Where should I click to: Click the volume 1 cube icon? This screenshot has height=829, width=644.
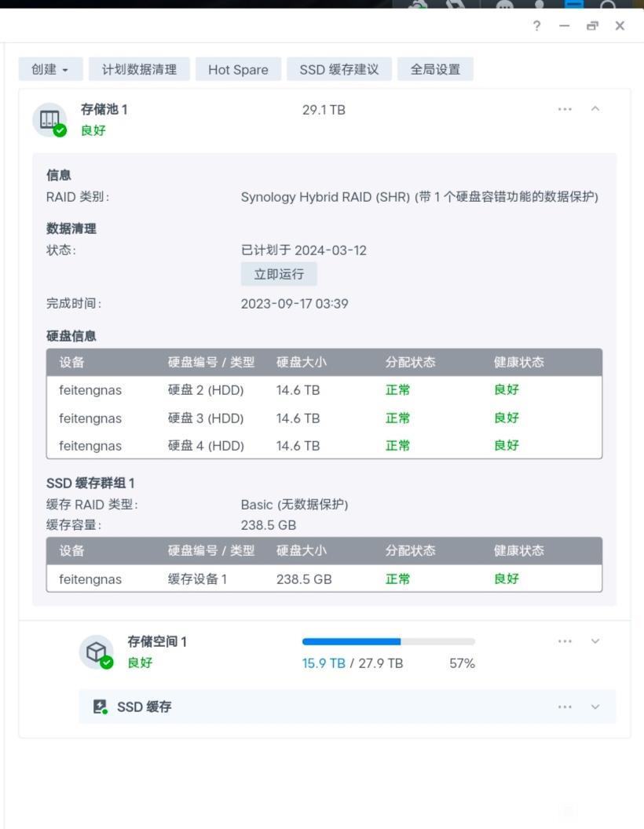tap(96, 652)
